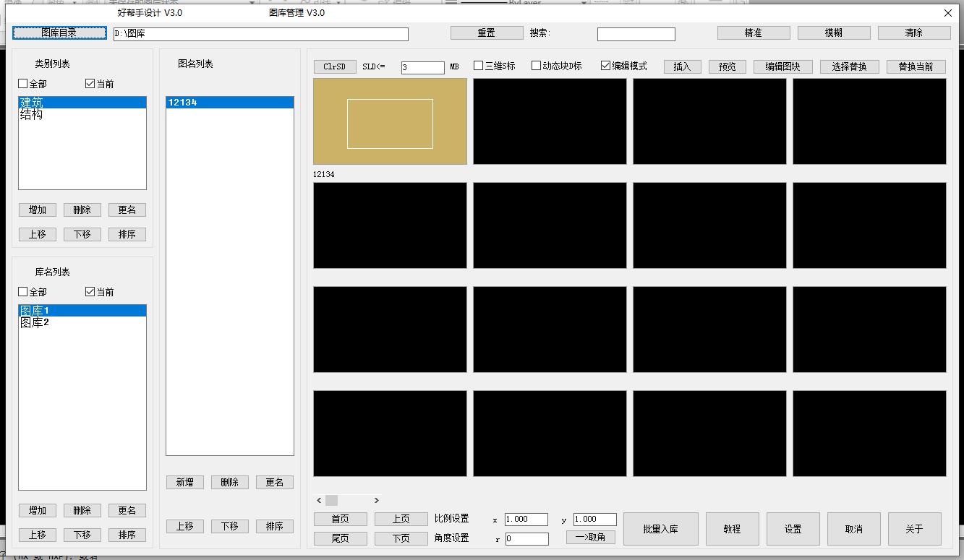This screenshot has height=560, width=964.
Task: Select 建筑 in category list
Action: [82, 103]
